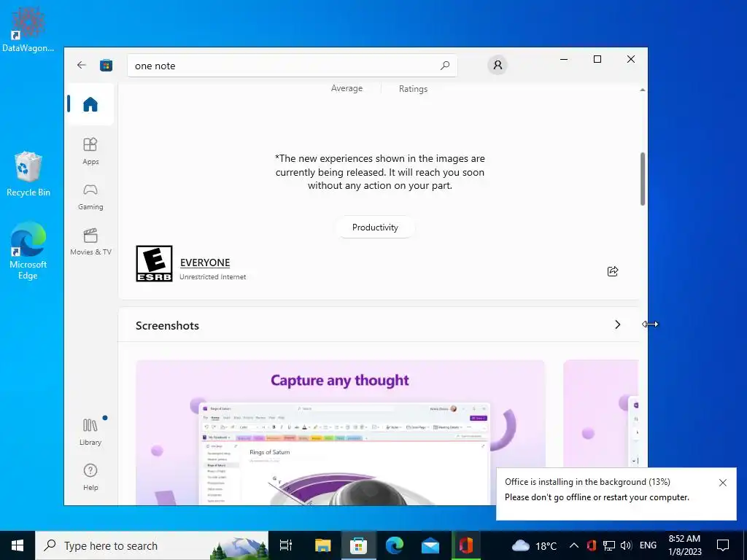The width and height of the screenshot is (747, 560).
Task: Select the Recycle Bin desktop icon
Action: (28, 174)
